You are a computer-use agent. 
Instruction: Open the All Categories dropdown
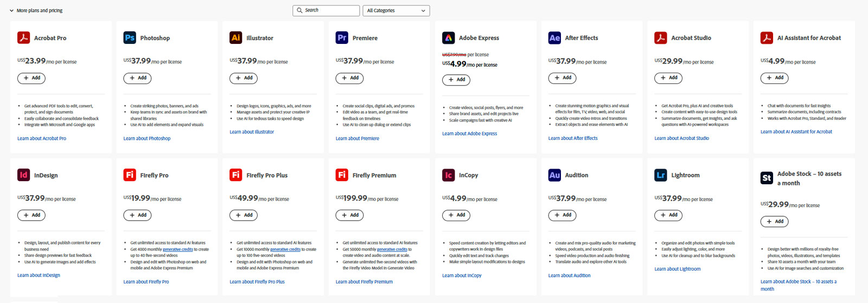tap(396, 10)
